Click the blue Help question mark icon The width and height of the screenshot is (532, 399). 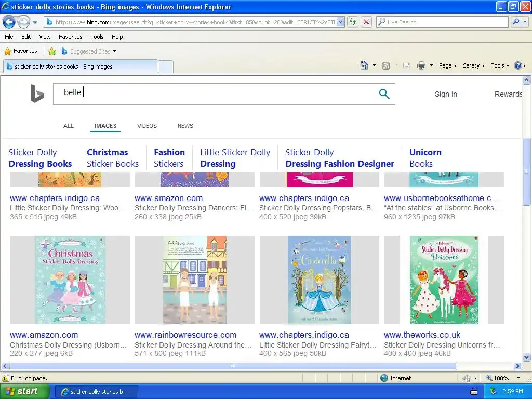pos(518,65)
